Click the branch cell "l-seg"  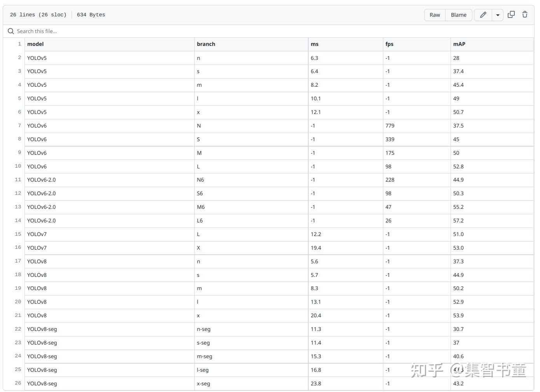coord(203,370)
